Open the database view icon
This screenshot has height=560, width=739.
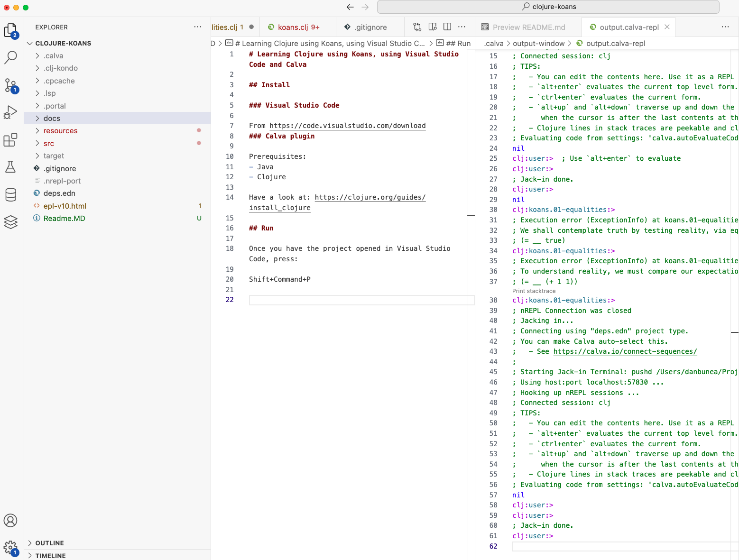[10, 194]
